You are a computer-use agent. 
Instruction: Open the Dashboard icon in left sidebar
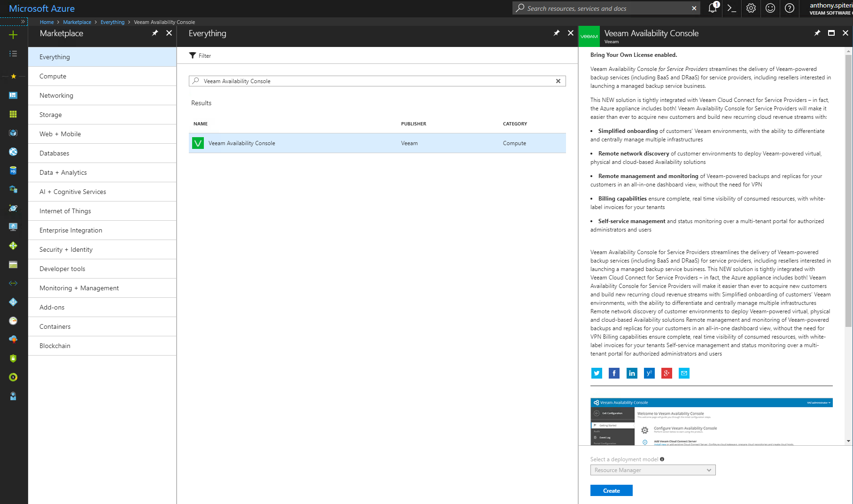tap(13, 95)
